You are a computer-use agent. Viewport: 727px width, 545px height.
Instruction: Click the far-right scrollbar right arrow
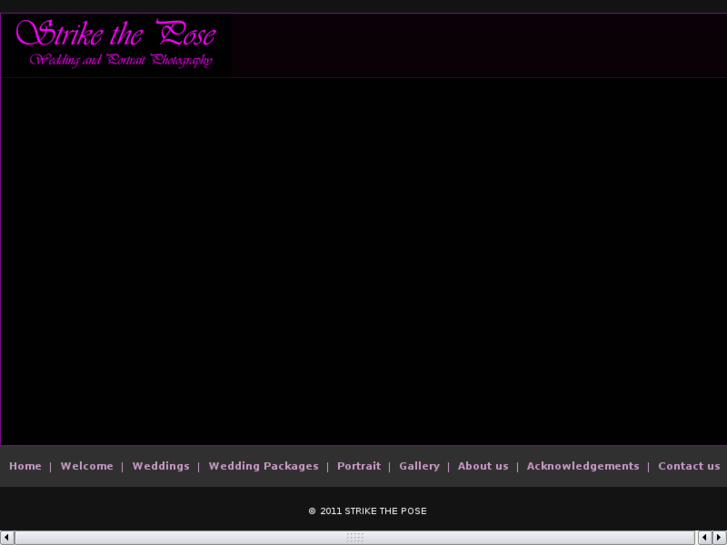(720, 538)
